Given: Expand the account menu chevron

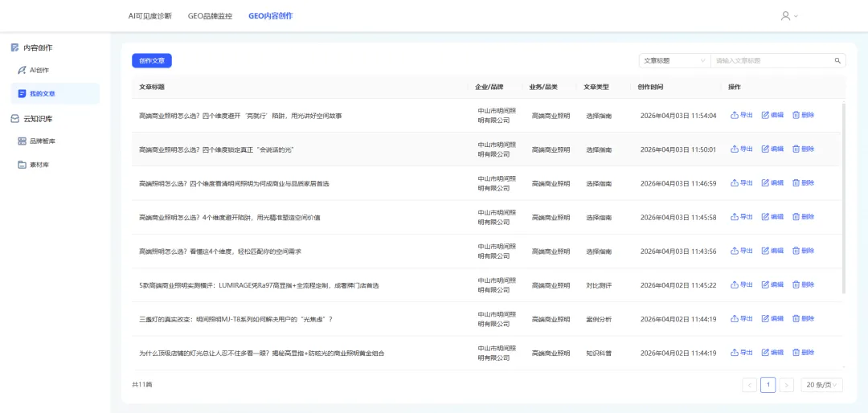Looking at the screenshot, I should click(x=796, y=17).
